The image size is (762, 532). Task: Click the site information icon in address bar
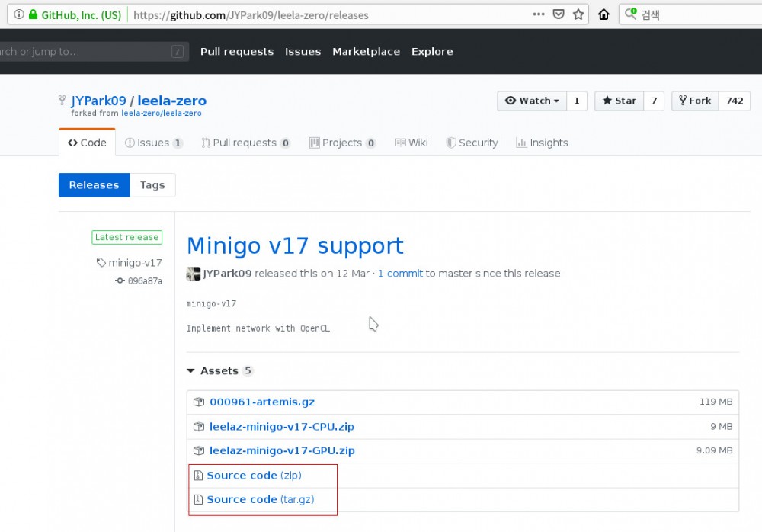pos(18,14)
